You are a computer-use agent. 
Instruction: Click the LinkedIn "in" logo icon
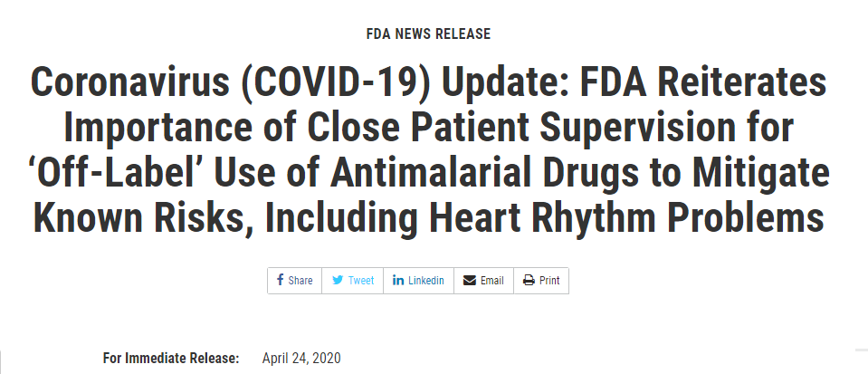tap(398, 280)
